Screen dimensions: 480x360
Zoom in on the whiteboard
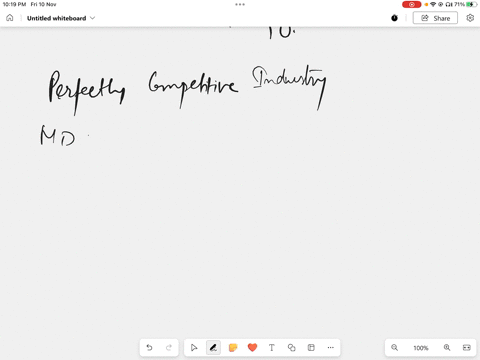[x=447, y=348]
